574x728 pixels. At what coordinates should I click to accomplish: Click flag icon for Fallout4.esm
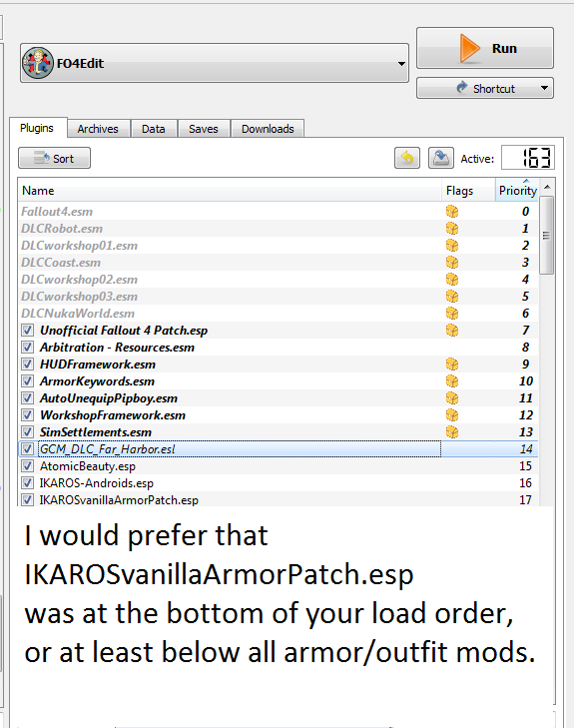452,212
